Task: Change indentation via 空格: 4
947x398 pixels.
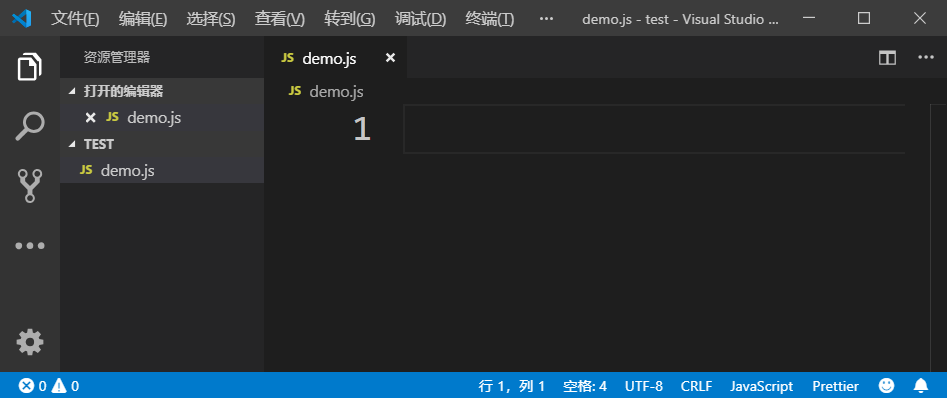Action: coord(585,385)
